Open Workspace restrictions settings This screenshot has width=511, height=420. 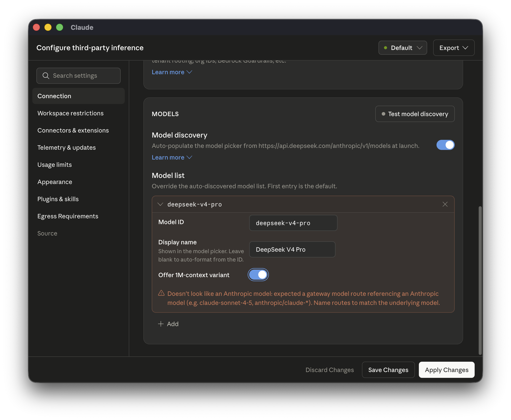tap(79, 113)
